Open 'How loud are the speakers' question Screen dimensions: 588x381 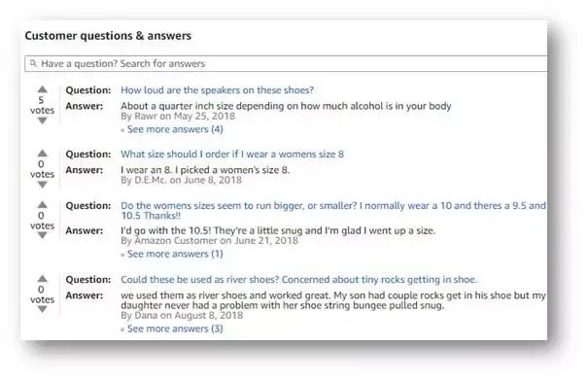point(217,90)
